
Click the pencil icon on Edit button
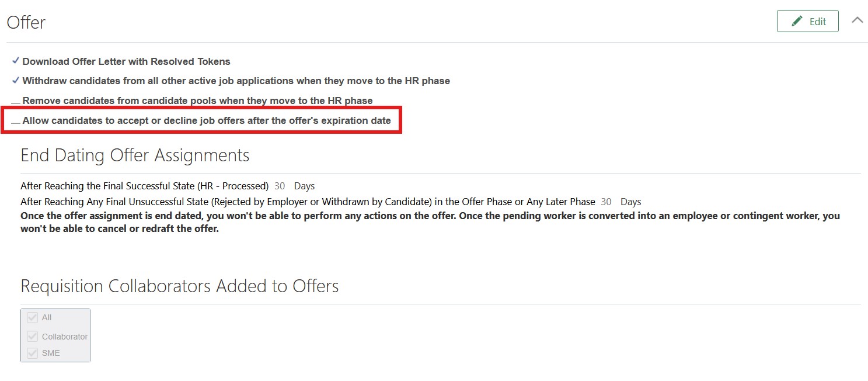797,21
